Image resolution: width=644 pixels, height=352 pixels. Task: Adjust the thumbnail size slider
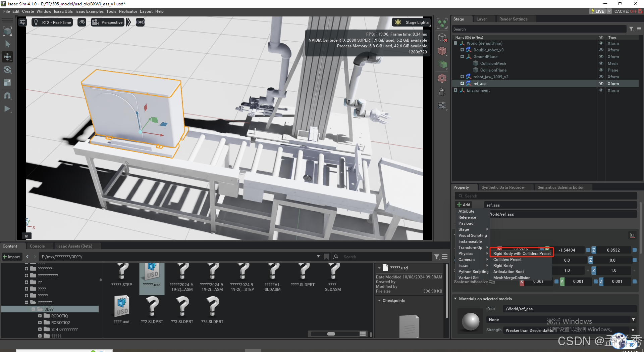coord(334,334)
